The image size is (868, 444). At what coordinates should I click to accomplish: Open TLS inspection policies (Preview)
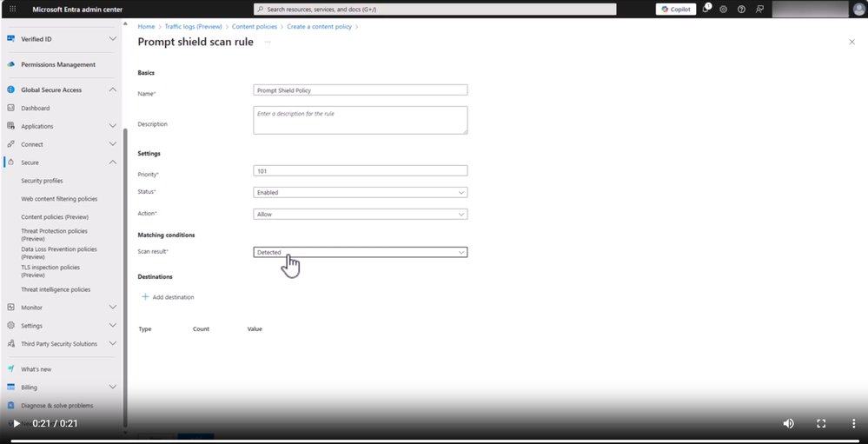click(50, 271)
